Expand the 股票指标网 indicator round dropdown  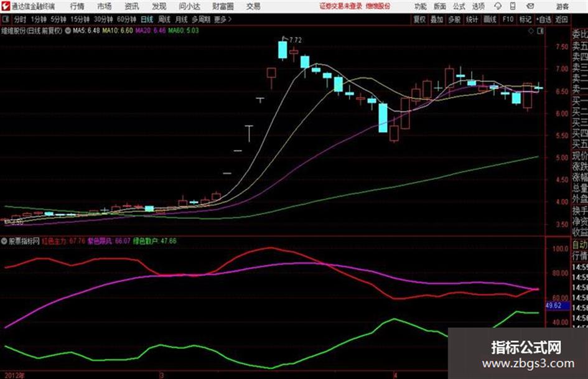tap(4, 241)
